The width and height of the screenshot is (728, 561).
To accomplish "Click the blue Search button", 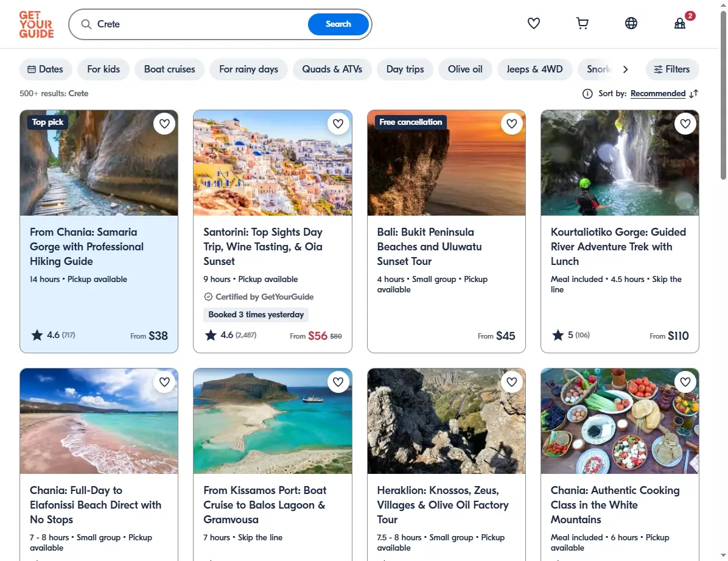I will [338, 24].
